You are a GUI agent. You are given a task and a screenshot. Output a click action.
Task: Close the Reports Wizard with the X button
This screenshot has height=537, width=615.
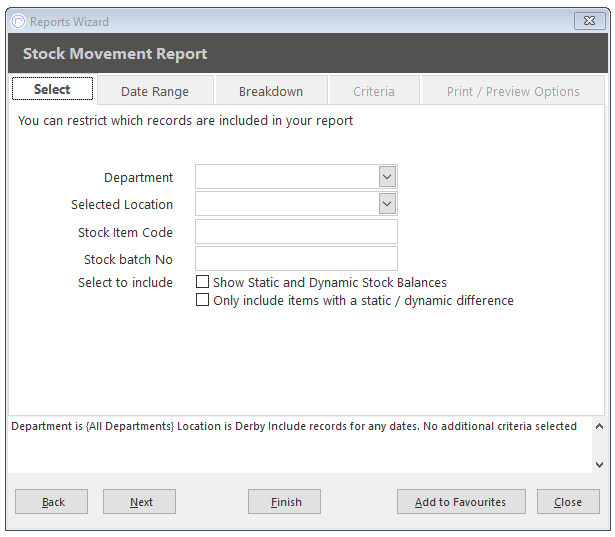tap(589, 21)
